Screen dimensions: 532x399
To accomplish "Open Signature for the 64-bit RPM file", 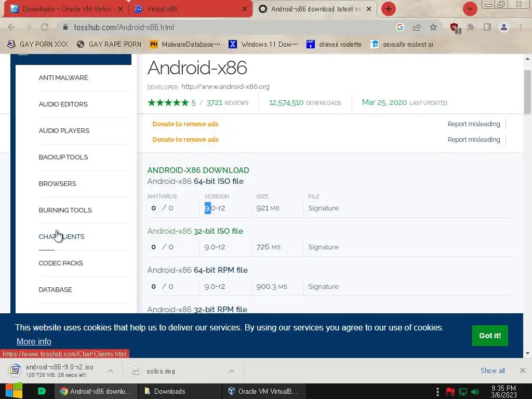I will 323,286.
